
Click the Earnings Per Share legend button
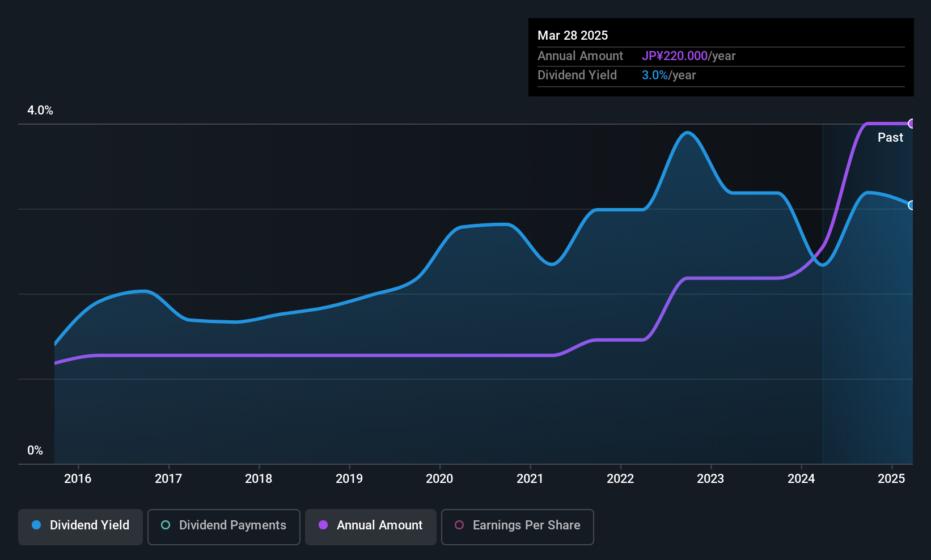tap(517, 527)
